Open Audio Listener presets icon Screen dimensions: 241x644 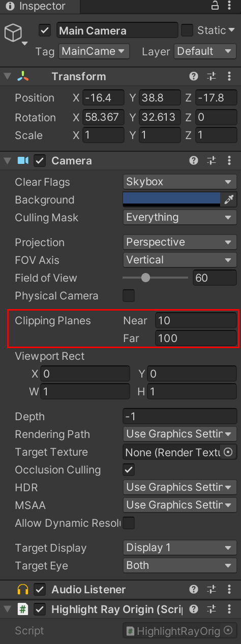point(212,590)
